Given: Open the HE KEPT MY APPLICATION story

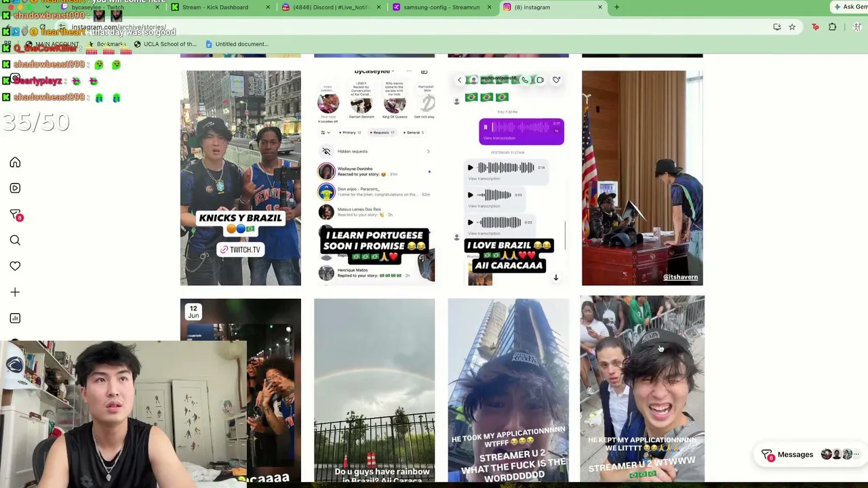Looking at the screenshot, I should [x=642, y=389].
